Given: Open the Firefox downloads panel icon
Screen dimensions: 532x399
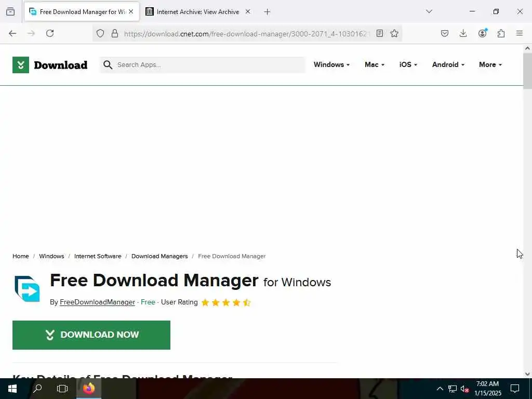Looking at the screenshot, I should (463, 33).
